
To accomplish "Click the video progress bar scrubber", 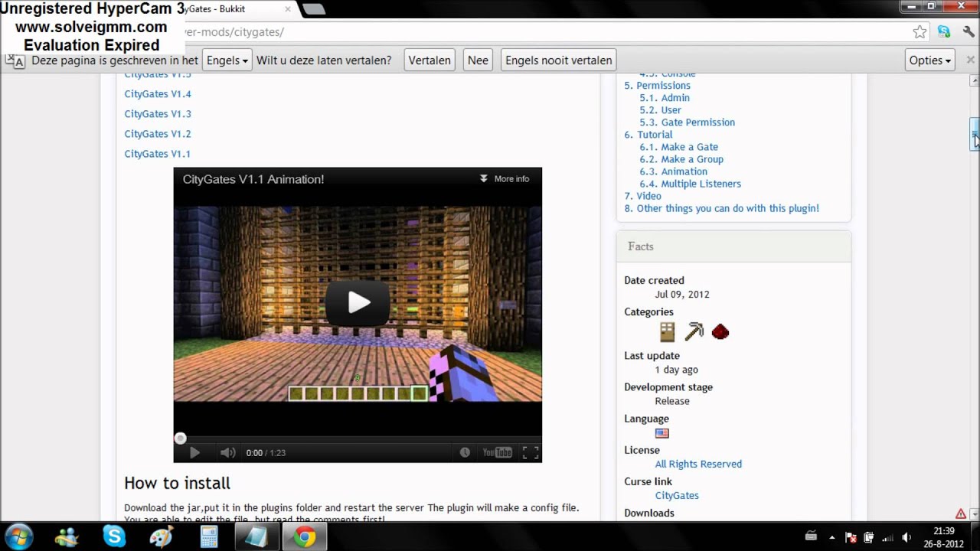I will [x=180, y=439].
